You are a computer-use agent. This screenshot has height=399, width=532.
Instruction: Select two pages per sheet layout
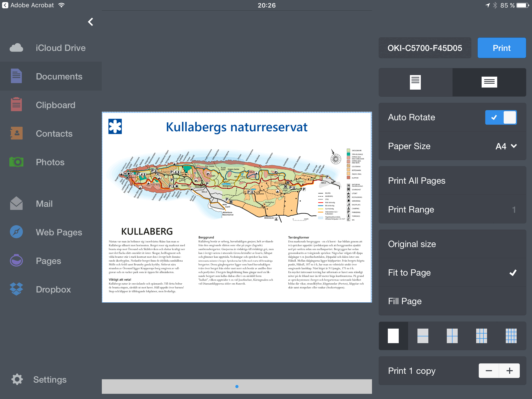(423, 336)
